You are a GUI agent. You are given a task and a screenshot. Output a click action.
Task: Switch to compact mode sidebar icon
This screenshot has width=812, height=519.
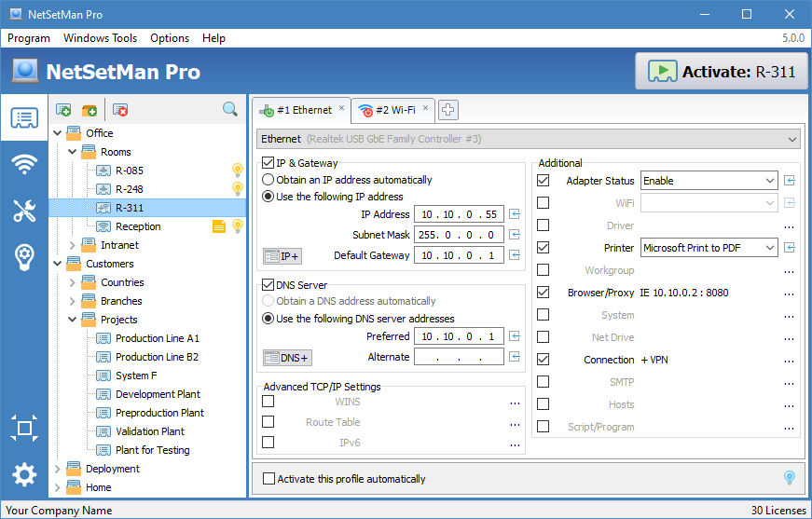click(24, 428)
